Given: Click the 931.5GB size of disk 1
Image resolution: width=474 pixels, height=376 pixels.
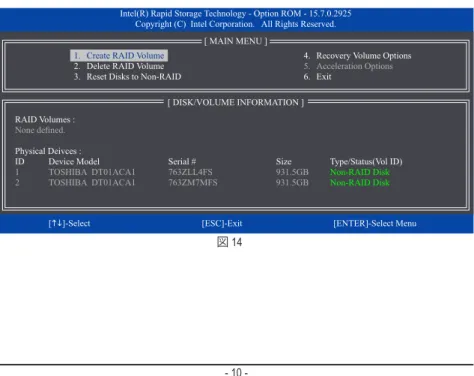Looking at the screenshot, I should coord(292,172).
